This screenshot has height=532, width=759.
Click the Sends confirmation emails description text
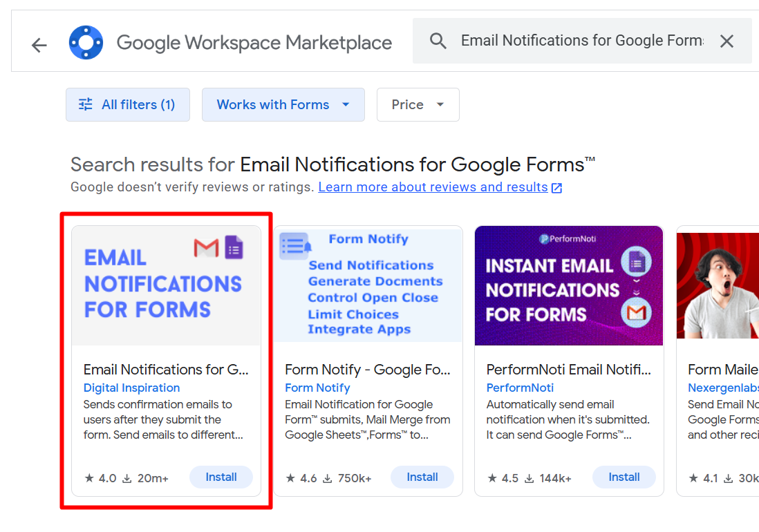point(163,419)
